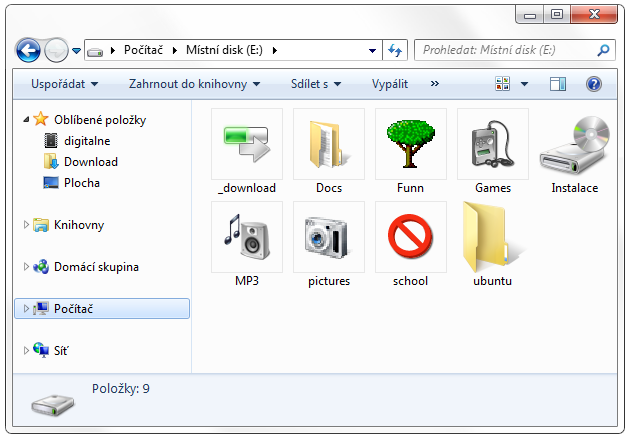This screenshot has height=436, width=630.
Task: Select the MP3 speaker icon
Action: (247, 237)
